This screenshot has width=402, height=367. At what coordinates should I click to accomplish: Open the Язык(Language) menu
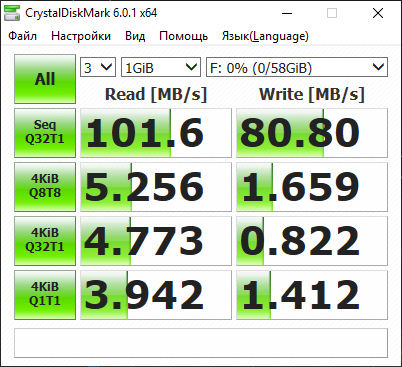pyautogui.click(x=265, y=36)
